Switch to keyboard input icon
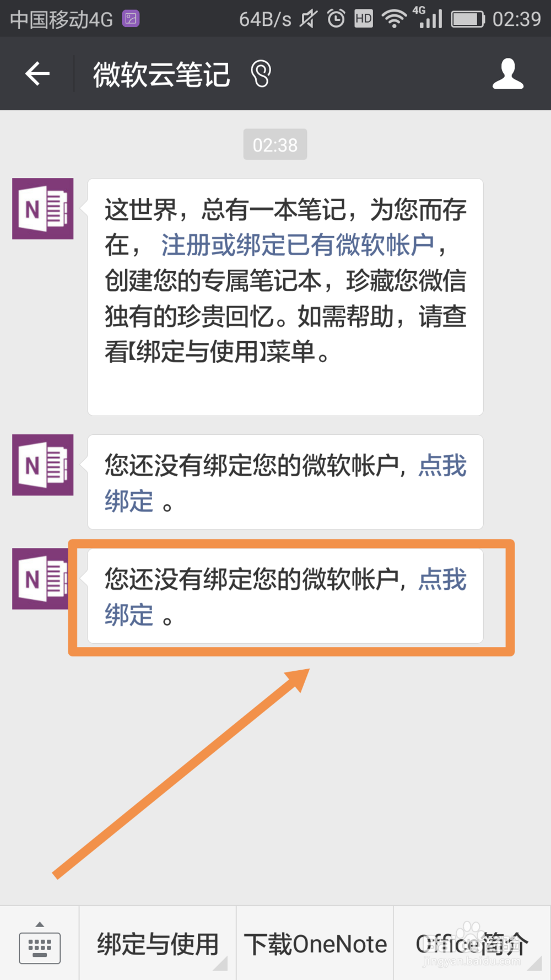Image resolution: width=551 pixels, height=980 pixels. point(40,943)
